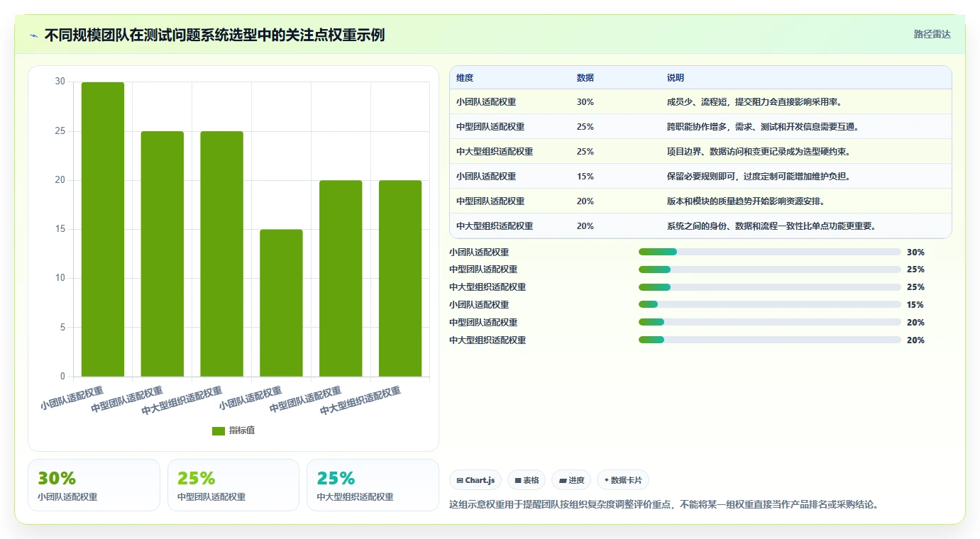Viewport: 980px width, 539px height.
Task: Click the footer note beginning 这组示意权重用于提醒团队
Action: (x=664, y=505)
